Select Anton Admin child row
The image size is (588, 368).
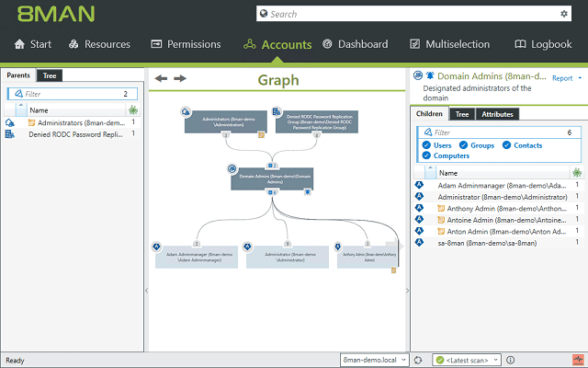coord(498,232)
